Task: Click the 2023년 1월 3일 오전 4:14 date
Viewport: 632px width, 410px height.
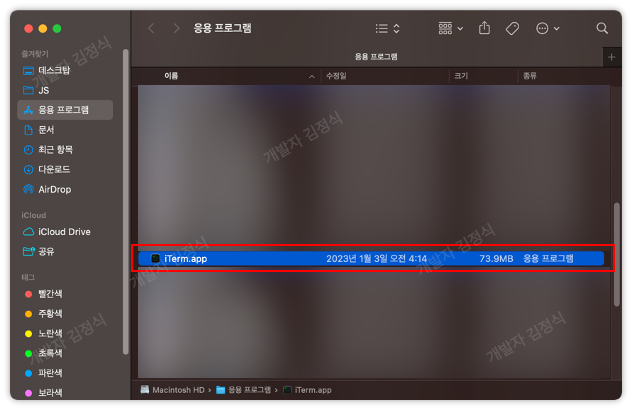Action: pyautogui.click(x=376, y=258)
